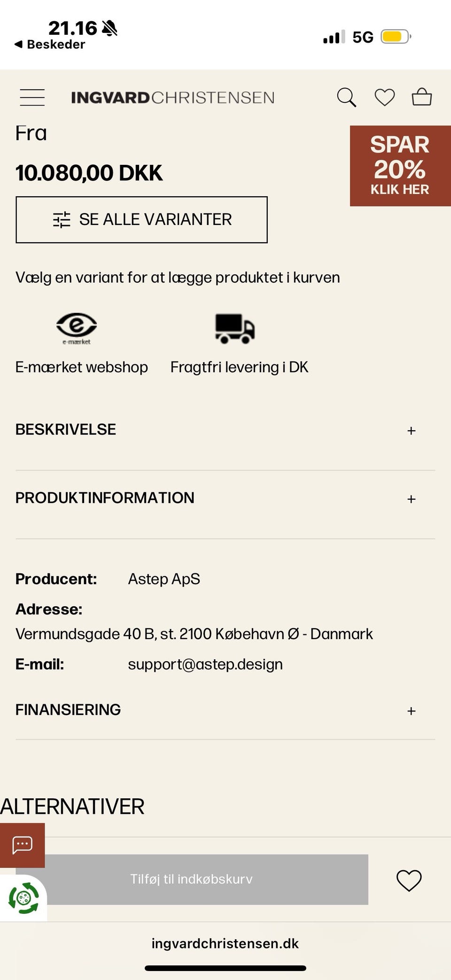Click the green cookie consent icon
This screenshot has width=451, height=980.
click(x=23, y=898)
